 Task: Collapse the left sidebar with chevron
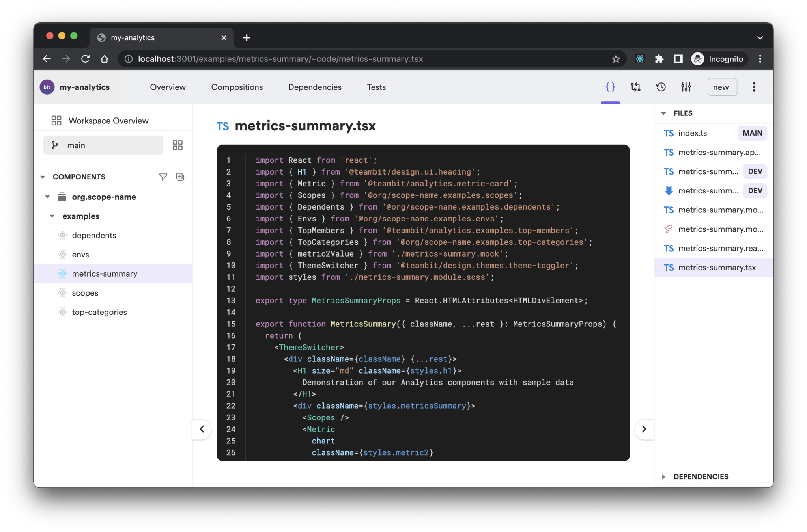tap(202, 429)
